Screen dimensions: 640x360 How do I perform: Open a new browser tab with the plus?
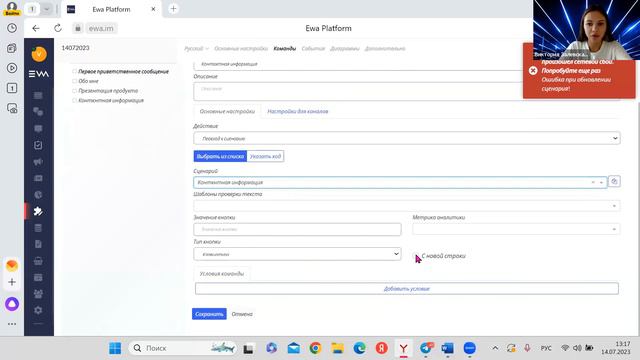(x=173, y=9)
